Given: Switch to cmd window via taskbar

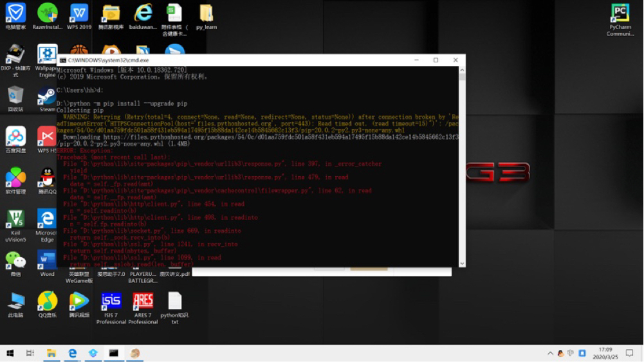Looking at the screenshot, I should coord(114,353).
